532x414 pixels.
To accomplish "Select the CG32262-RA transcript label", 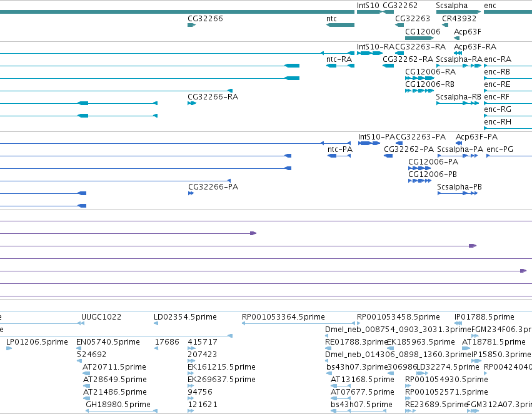I will (x=408, y=59).
